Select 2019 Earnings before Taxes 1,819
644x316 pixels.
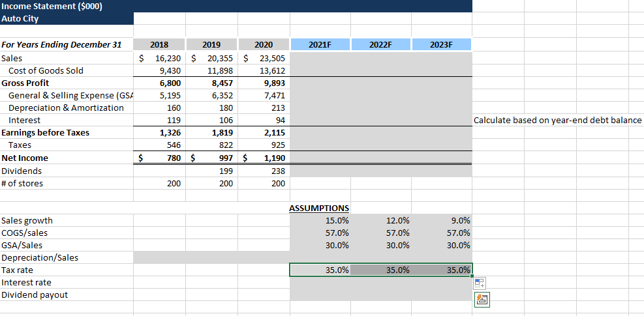pyautogui.click(x=211, y=132)
